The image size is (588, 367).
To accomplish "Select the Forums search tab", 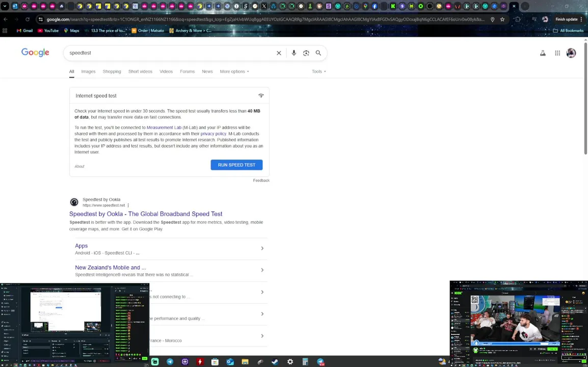I will tap(187, 71).
